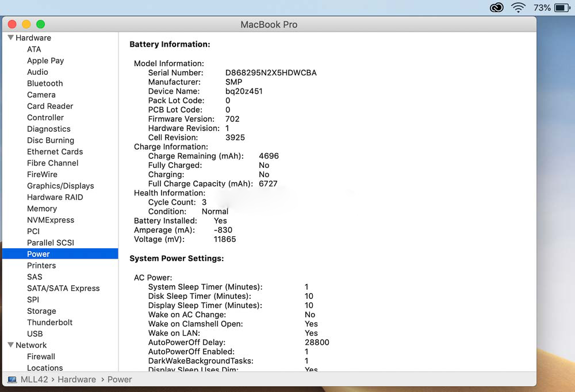Select Ethernet Cards in the sidebar
Screen dimensions: 575x392
point(55,151)
